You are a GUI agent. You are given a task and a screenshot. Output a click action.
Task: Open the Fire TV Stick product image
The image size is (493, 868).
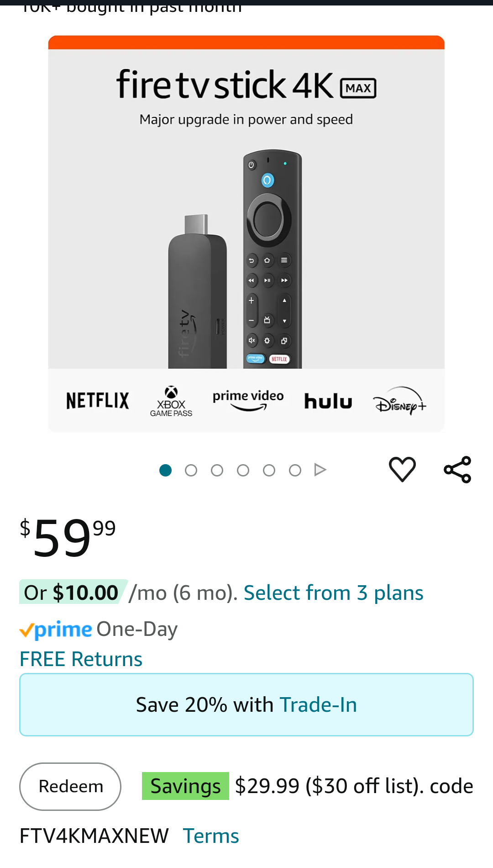246,233
